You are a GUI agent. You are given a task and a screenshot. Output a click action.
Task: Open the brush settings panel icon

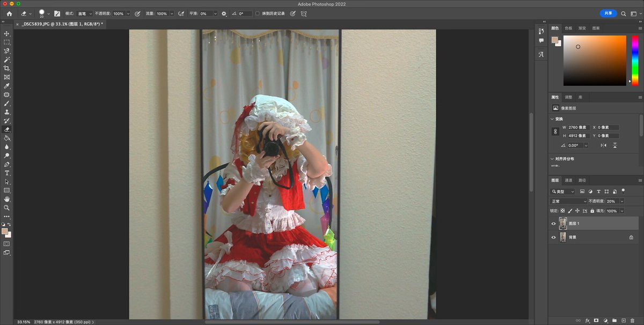point(57,13)
